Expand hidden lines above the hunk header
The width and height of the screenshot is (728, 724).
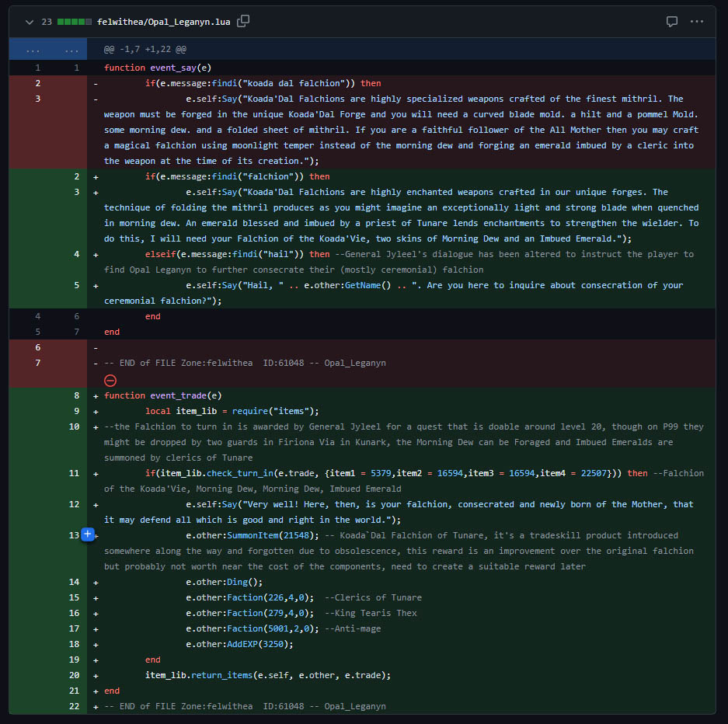(x=48, y=49)
